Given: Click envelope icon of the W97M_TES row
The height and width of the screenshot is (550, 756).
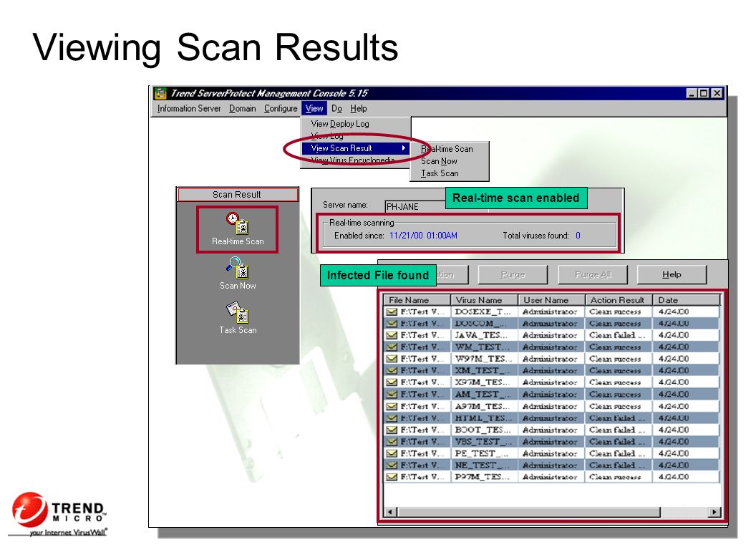Looking at the screenshot, I should [392, 359].
